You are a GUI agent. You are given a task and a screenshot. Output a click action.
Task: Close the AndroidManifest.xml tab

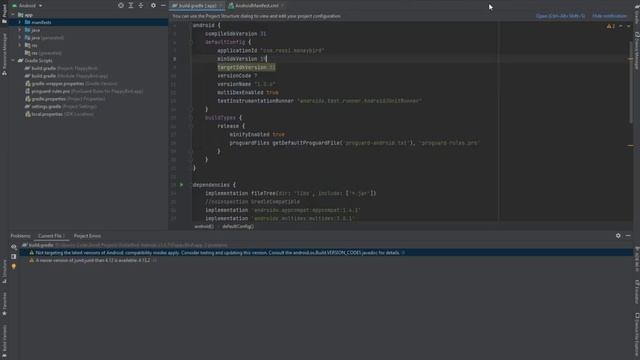(x=282, y=6)
